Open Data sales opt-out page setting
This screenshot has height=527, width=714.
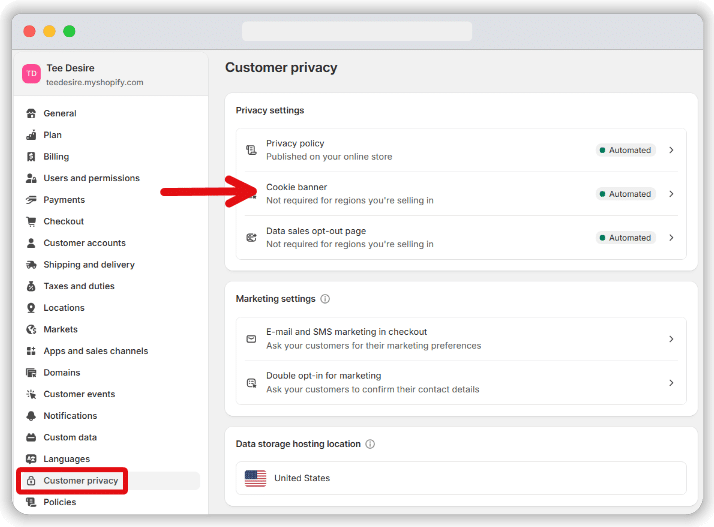(x=461, y=237)
